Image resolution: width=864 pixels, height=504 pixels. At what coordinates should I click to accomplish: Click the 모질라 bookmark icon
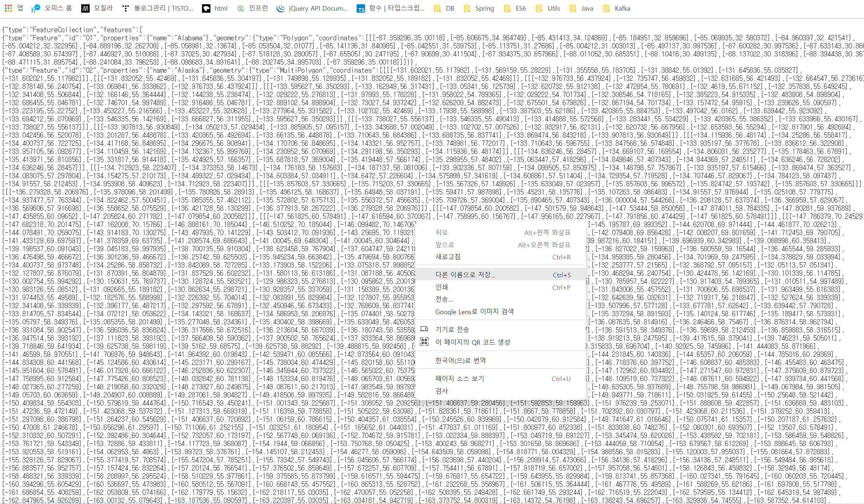[85, 8]
